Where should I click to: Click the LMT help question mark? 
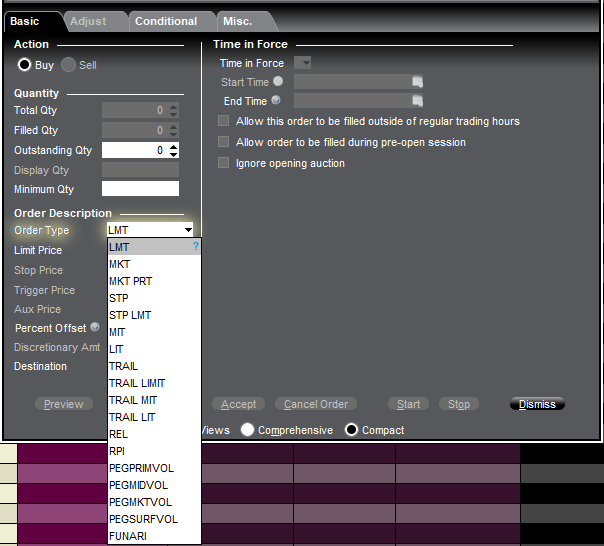(196, 247)
